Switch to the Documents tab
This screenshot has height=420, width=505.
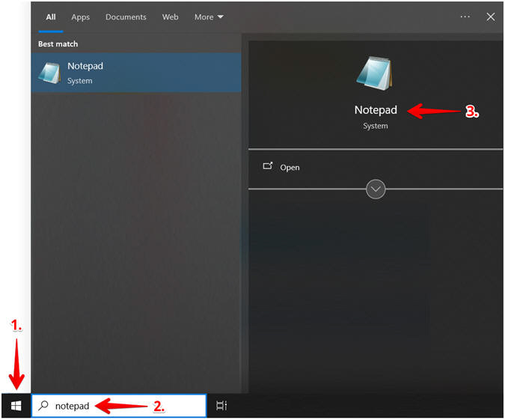pyautogui.click(x=126, y=17)
